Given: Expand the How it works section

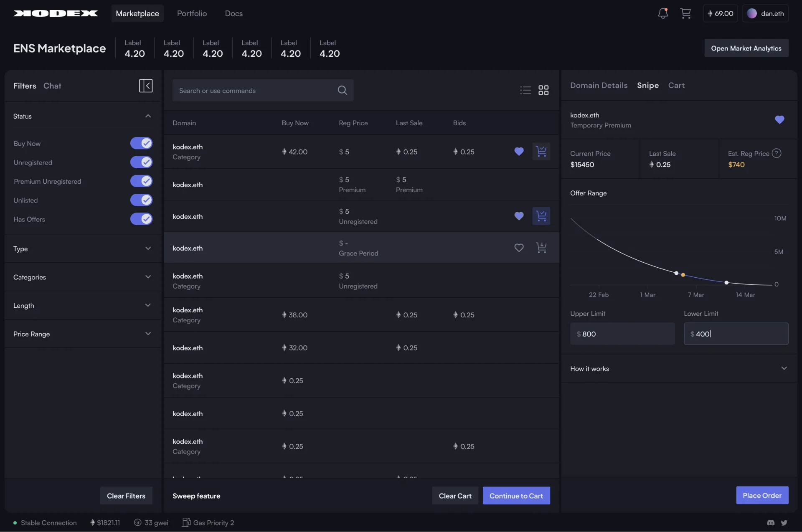Looking at the screenshot, I should pos(679,368).
